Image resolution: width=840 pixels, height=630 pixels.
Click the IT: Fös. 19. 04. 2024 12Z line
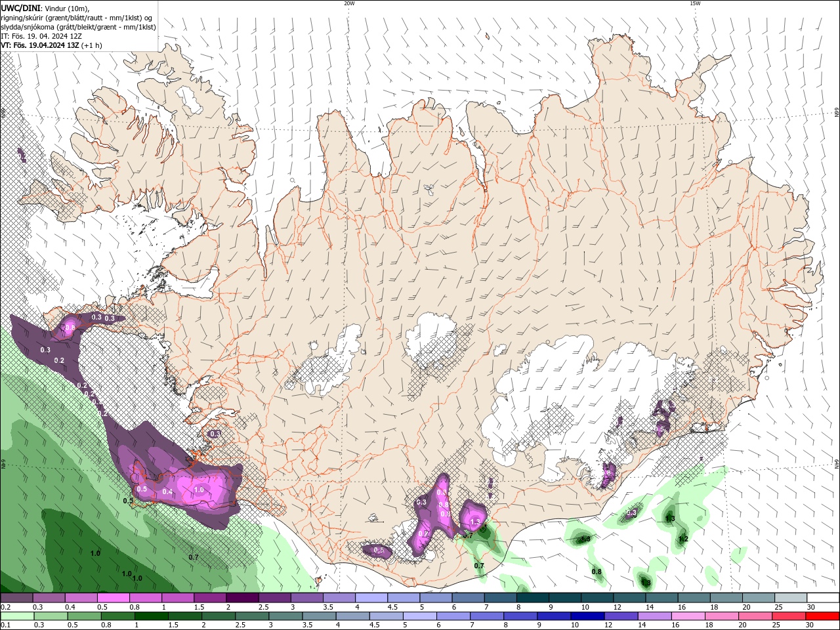[x=41, y=36]
